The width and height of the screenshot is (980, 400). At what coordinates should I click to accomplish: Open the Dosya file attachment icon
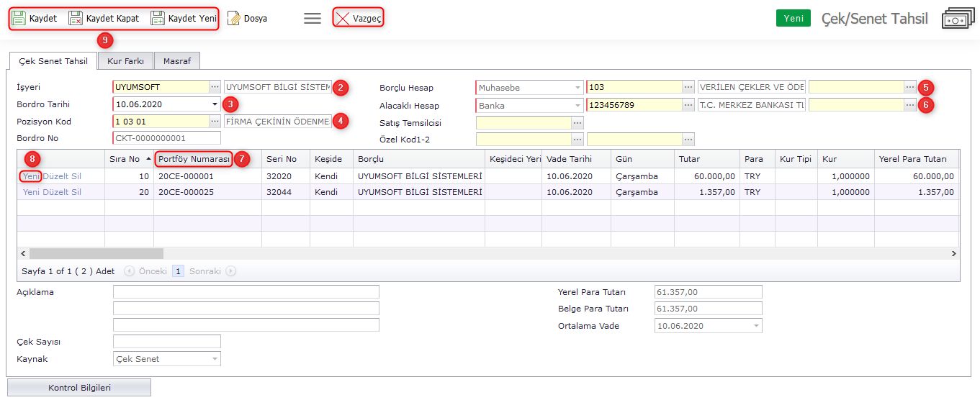pyautogui.click(x=234, y=19)
